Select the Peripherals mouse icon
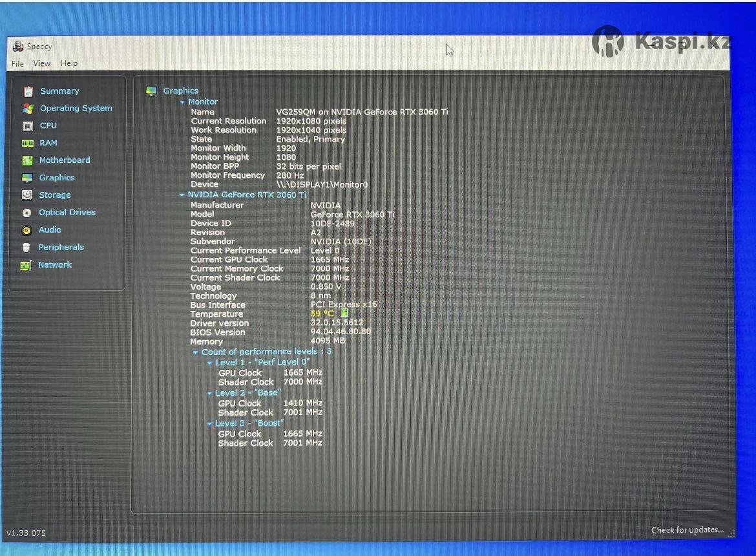Viewport: 756px width, 556px height. [26, 248]
